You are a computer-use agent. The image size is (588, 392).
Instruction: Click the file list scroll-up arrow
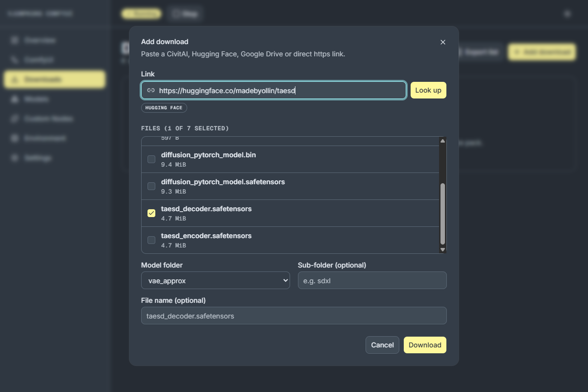(442, 141)
